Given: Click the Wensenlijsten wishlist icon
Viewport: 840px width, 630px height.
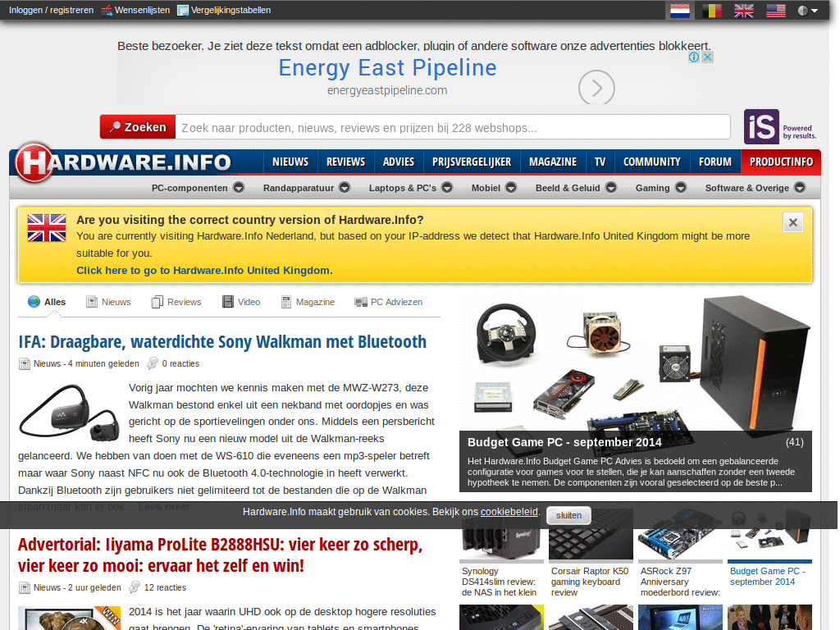Looking at the screenshot, I should (107, 10).
